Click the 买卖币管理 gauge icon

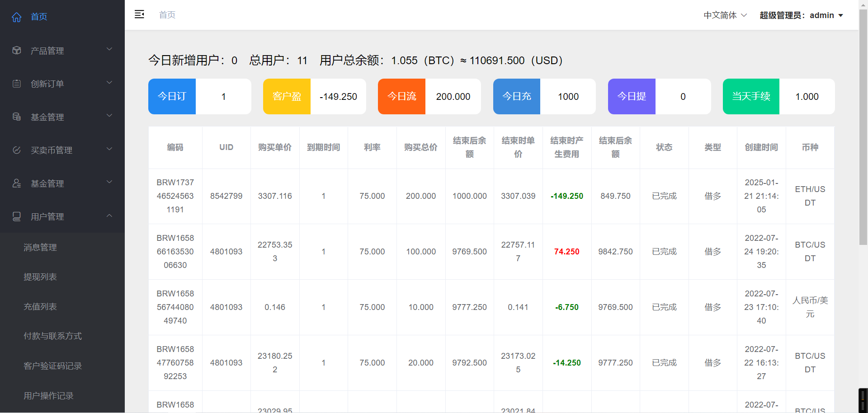(17, 150)
